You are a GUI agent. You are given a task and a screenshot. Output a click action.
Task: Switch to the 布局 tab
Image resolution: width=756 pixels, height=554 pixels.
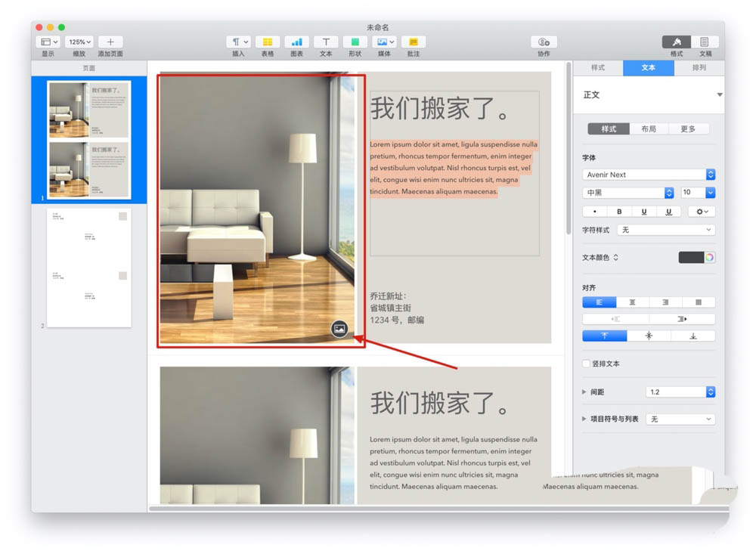647,128
